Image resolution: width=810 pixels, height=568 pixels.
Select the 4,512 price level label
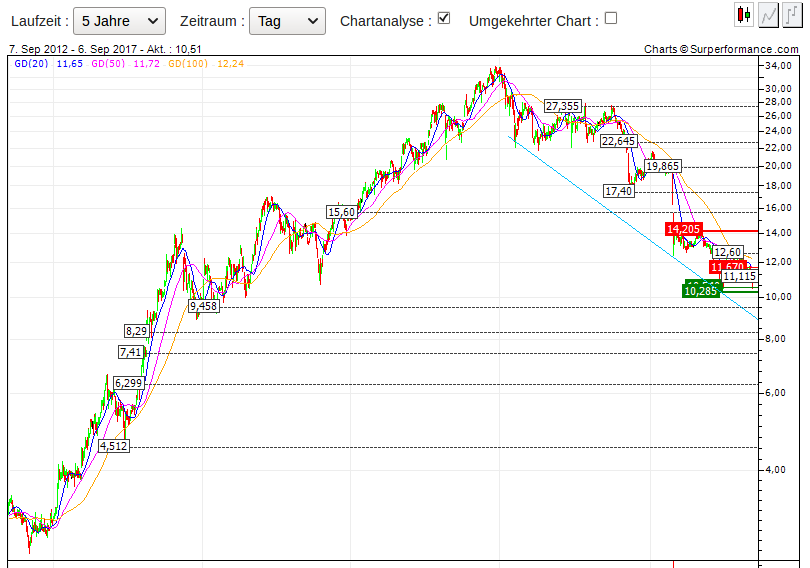[114, 446]
